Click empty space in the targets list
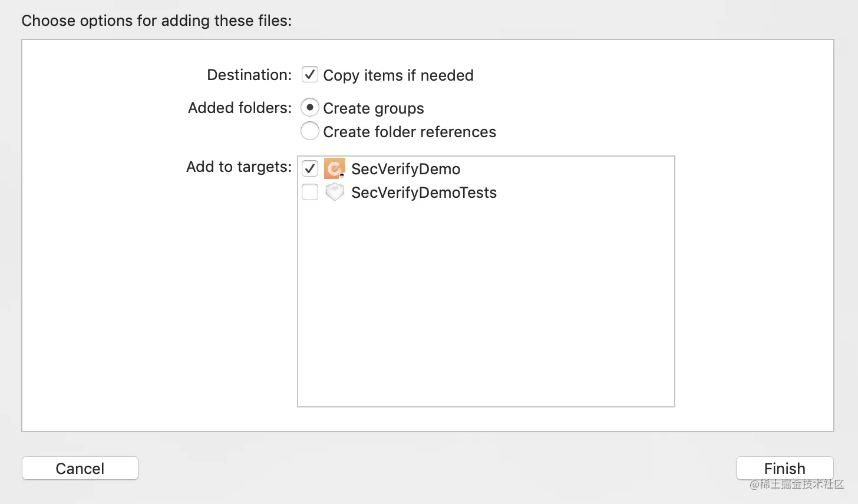 [486, 306]
